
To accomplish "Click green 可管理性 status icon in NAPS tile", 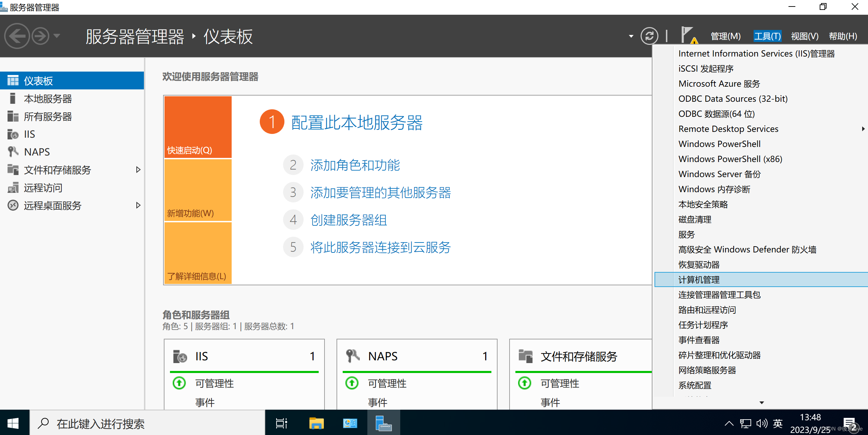I will point(352,383).
